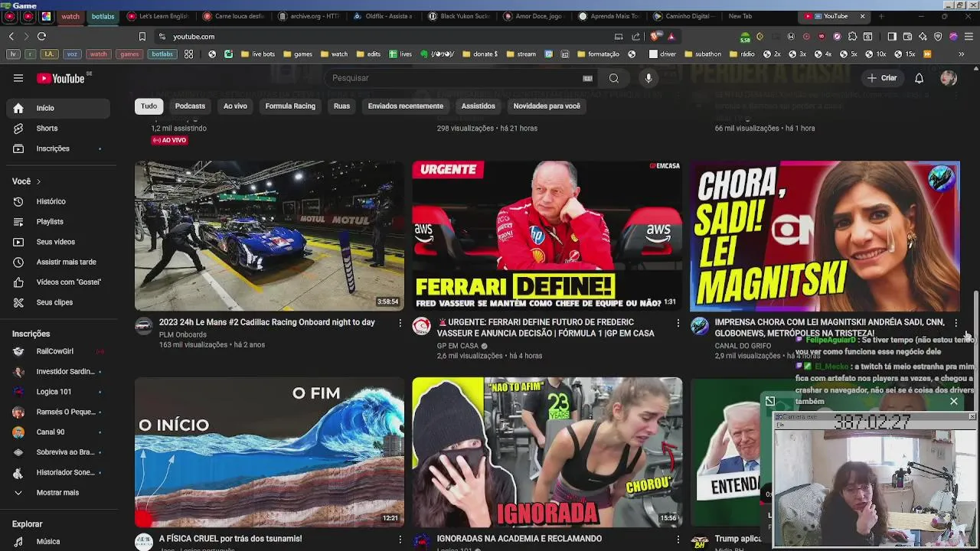The width and height of the screenshot is (980, 551).
Task: Open the YouTube hamburger guide menu
Action: pos(18,78)
